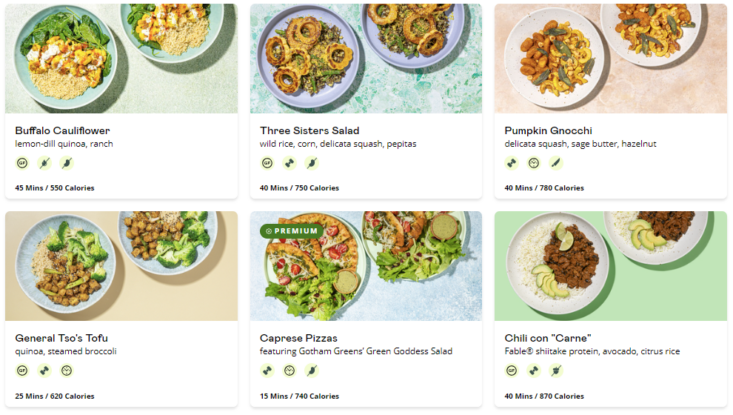Open the Buffalo Cauliflower recipe title
733x415 pixels.
pos(62,131)
